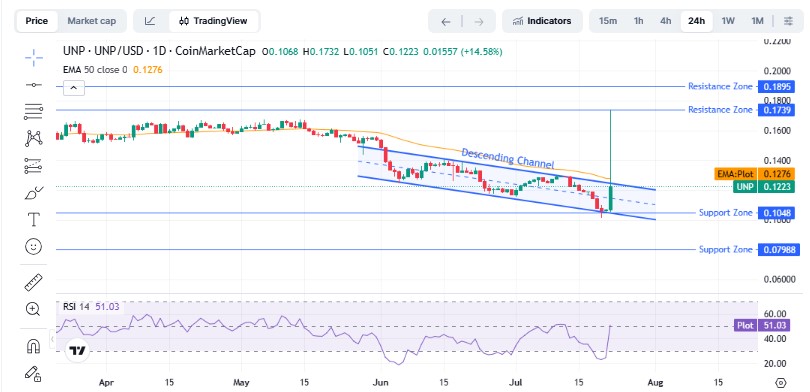Click the TradingView logo
Image resolution: width=810 pixels, height=392 pixels.
(78, 351)
